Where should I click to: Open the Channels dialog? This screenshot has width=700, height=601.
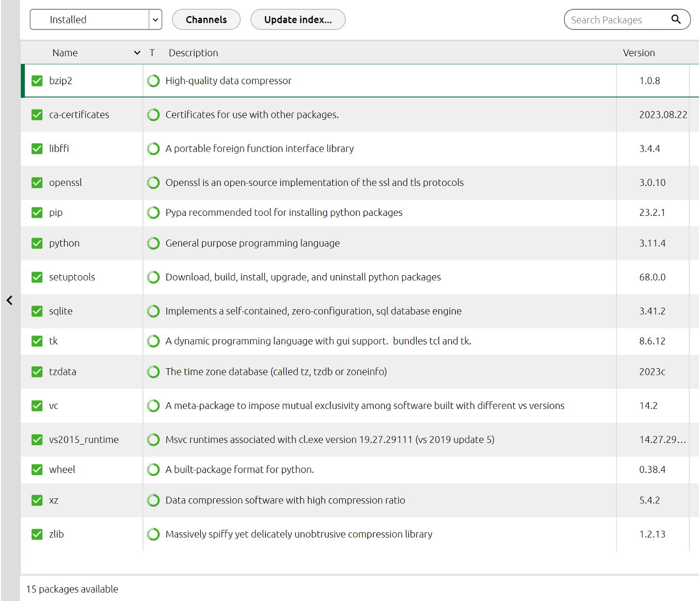pos(206,20)
